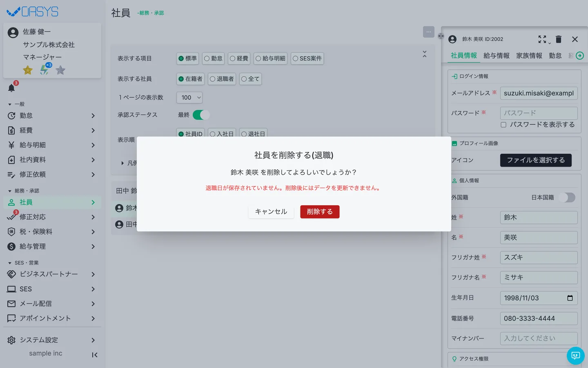This screenshot has width=588, height=368.
Task: Select the 給与明細 display item radio
Action: coord(270,58)
